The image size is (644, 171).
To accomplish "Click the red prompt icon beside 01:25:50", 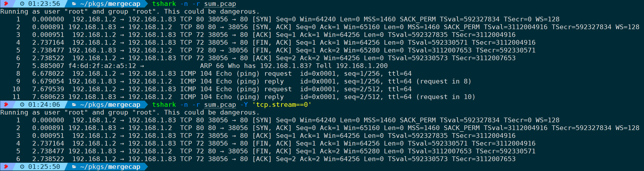I will (x=6, y=167).
